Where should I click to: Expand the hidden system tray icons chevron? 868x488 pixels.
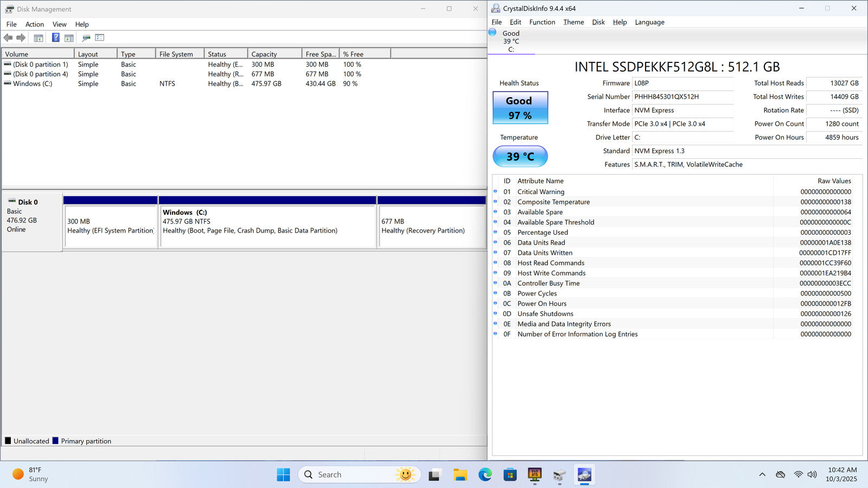pos(762,474)
